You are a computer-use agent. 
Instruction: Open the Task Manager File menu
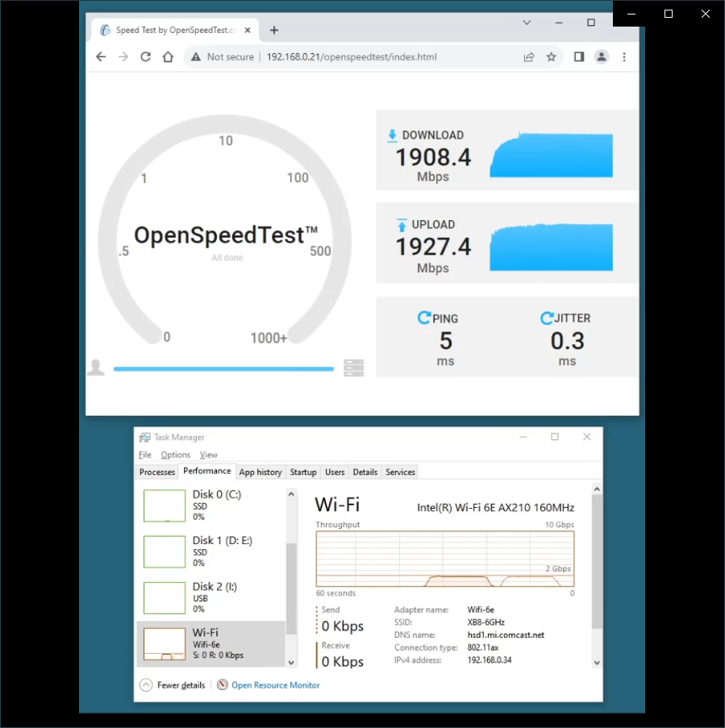click(145, 455)
